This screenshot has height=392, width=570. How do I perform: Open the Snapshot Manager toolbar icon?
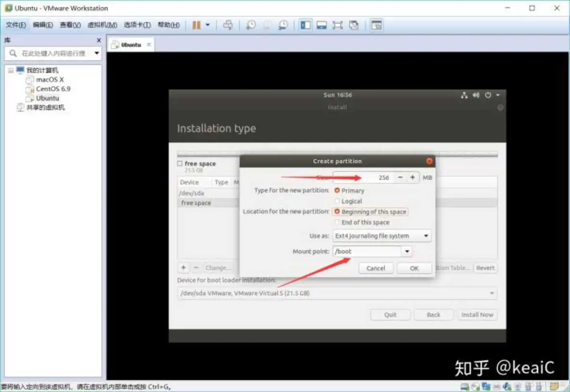coord(284,25)
